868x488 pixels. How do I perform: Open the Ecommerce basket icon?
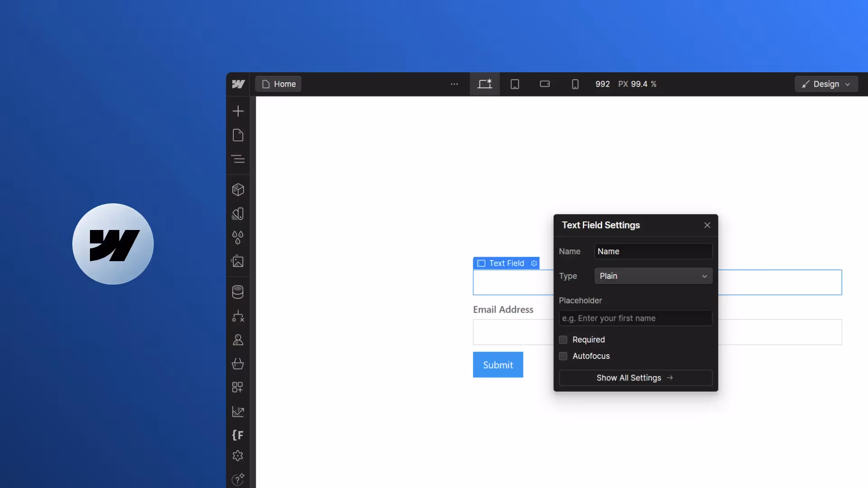(238, 364)
